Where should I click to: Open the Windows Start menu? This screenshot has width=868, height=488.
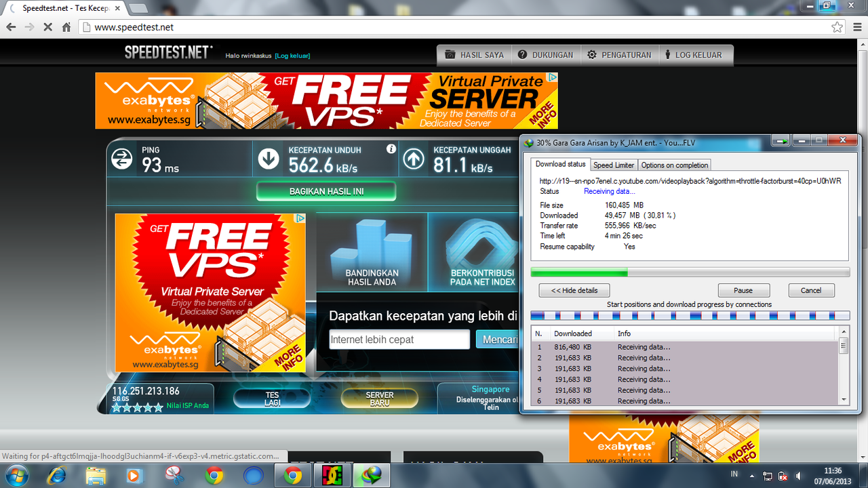coord(15,476)
